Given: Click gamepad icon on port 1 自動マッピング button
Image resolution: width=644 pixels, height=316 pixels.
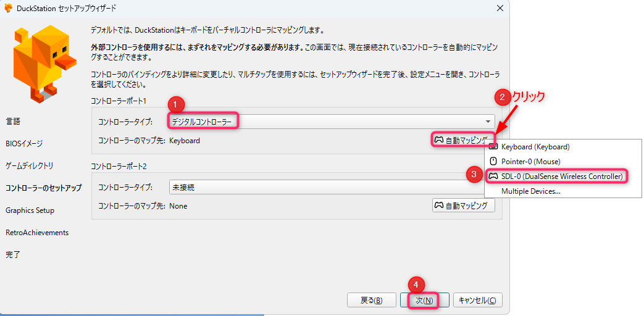Looking at the screenshot, I should click(438, 140).
